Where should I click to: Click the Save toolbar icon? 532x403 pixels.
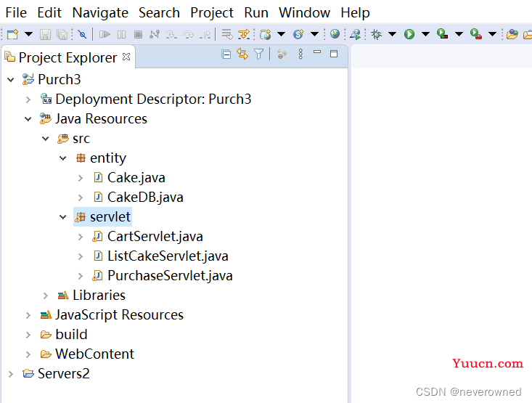(x=45, y=34)
